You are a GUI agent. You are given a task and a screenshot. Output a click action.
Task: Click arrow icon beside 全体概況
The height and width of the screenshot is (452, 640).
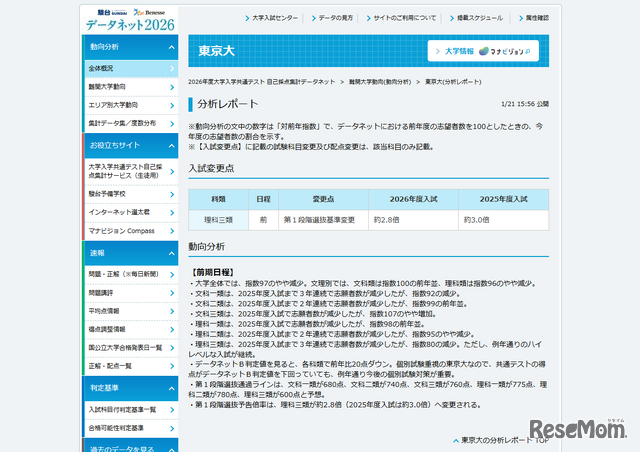pyautogui.click(x=172, y=69)
